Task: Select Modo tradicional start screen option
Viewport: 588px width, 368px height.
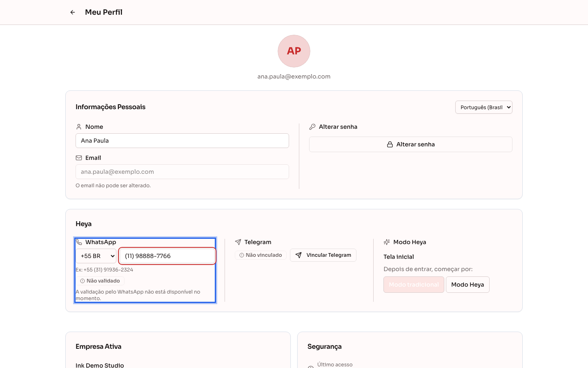Action: tap(414, 285)
